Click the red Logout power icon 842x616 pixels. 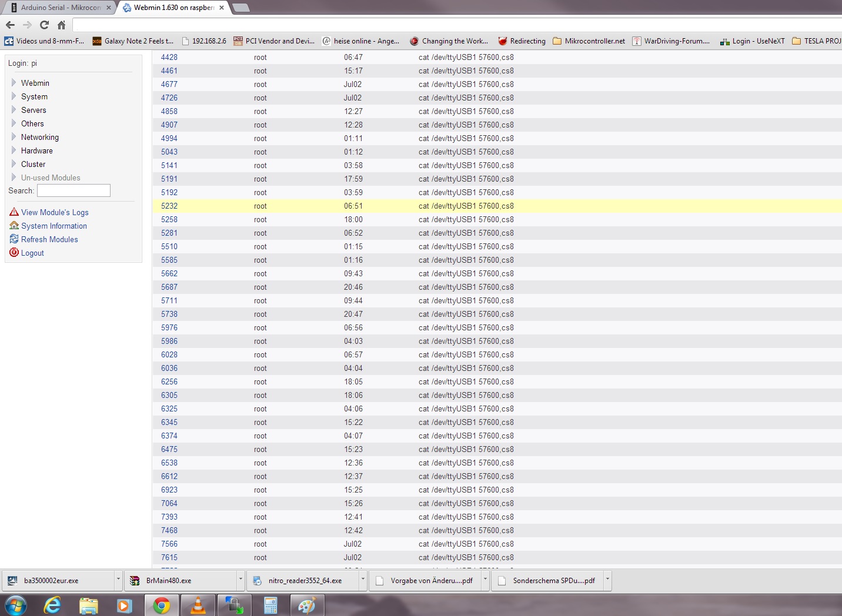click(14, 253)
